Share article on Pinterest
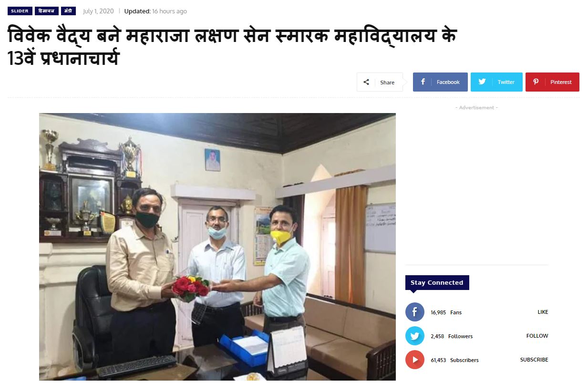Viewport: 588px width, 383px height. (x=552, y=82)
